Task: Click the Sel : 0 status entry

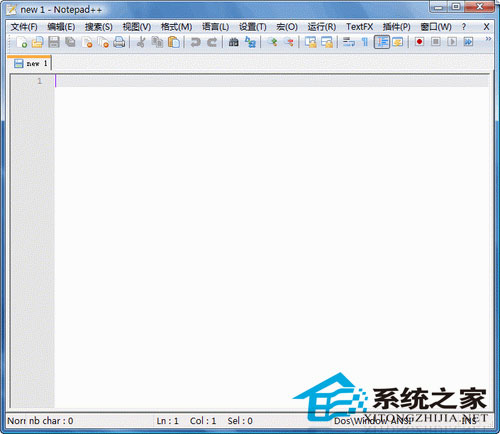Action: click(x=240, y=421)
